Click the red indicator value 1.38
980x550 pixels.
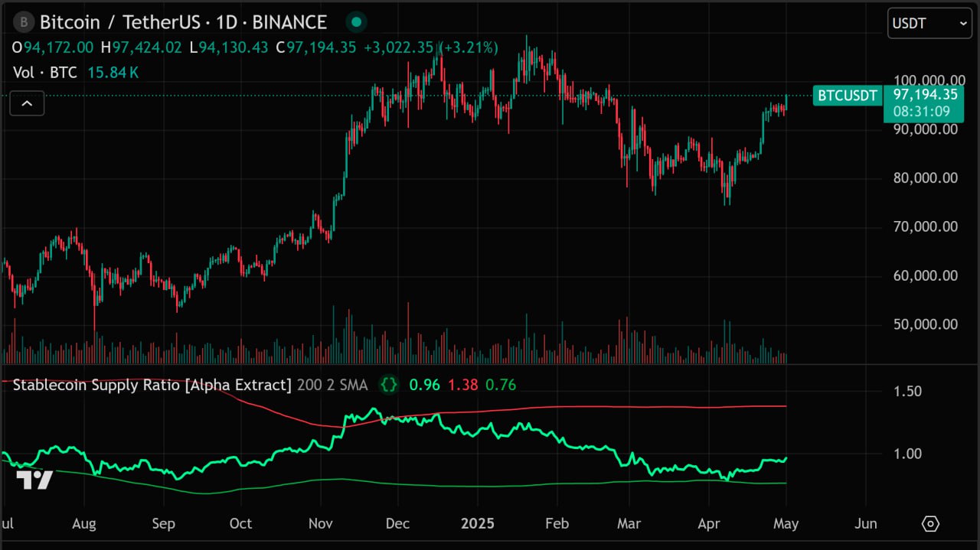point(463,385)
